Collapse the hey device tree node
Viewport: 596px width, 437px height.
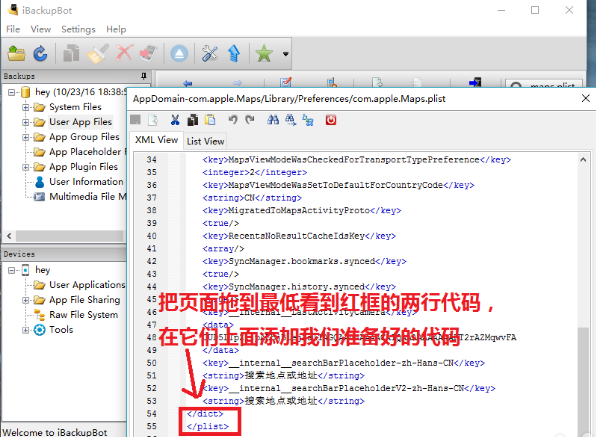point(11,270)
